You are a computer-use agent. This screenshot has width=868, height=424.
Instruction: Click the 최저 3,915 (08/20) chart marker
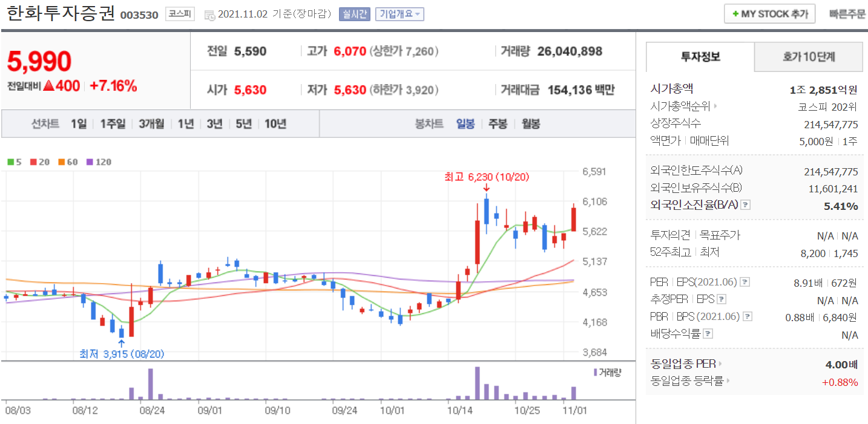click(122, 354)
